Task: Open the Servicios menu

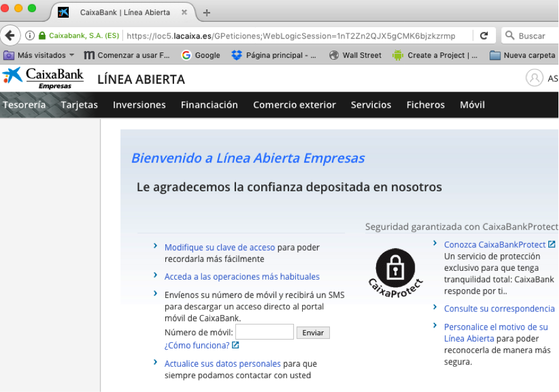Action: [371, 105]
